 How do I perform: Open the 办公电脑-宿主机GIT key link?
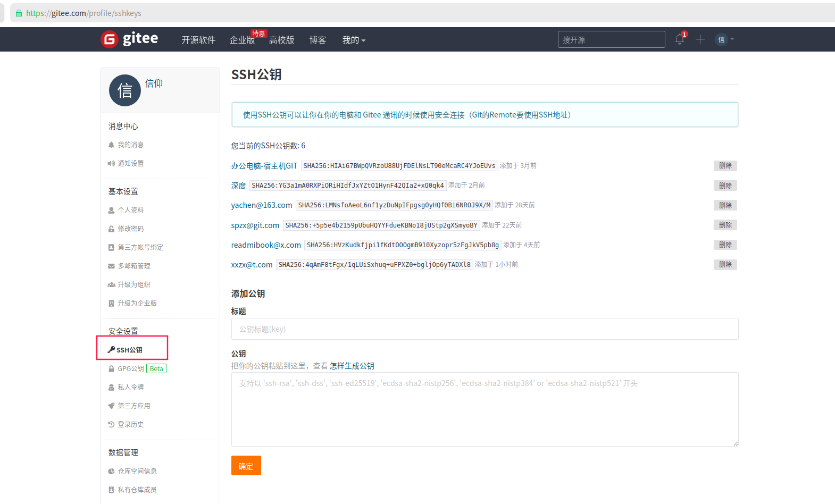click(x=264, y=166)
